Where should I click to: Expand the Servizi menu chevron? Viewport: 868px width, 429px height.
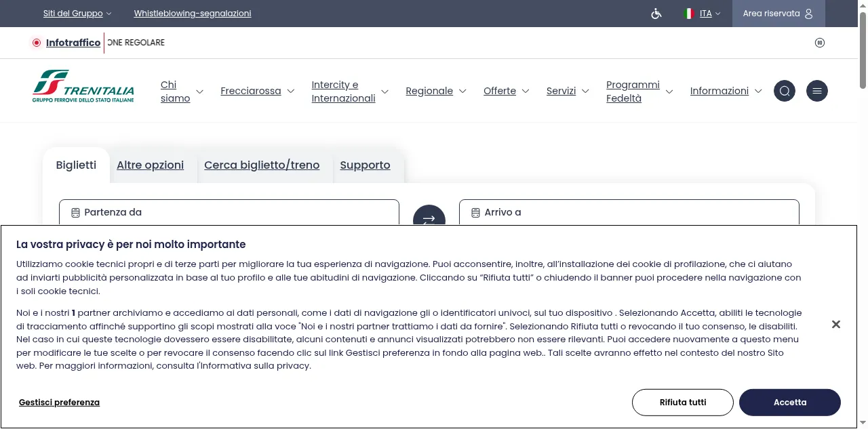585,91
